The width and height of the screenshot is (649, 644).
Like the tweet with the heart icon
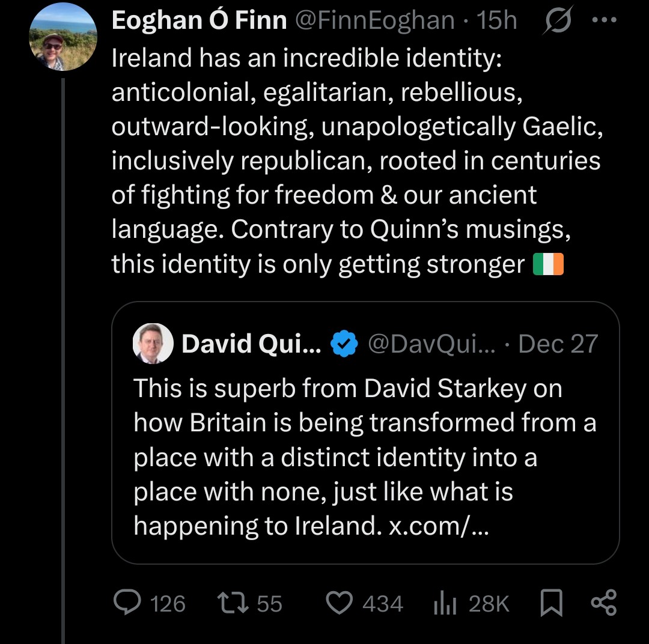pyautogui.click(x=341, y=603)
